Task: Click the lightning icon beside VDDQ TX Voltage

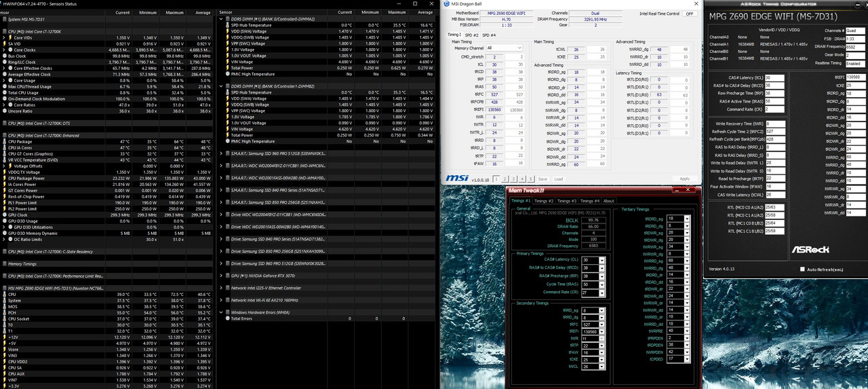Action: (x=5, y=172)
